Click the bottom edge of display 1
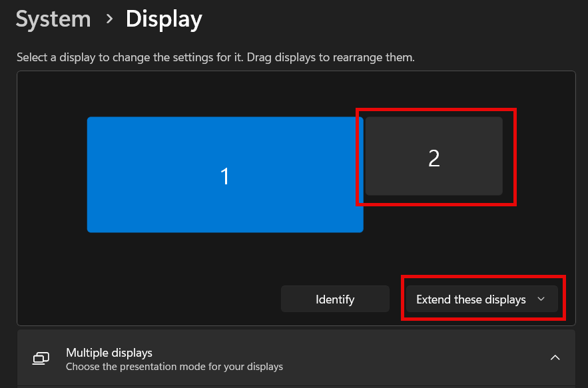 [225, 232]
